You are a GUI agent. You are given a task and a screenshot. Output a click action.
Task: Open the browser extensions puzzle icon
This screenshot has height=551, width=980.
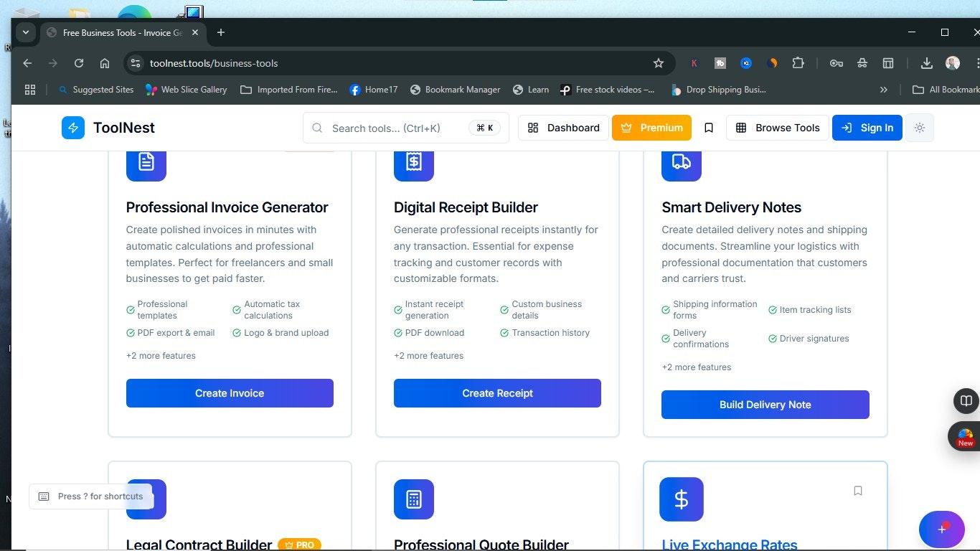click(798, 63)
